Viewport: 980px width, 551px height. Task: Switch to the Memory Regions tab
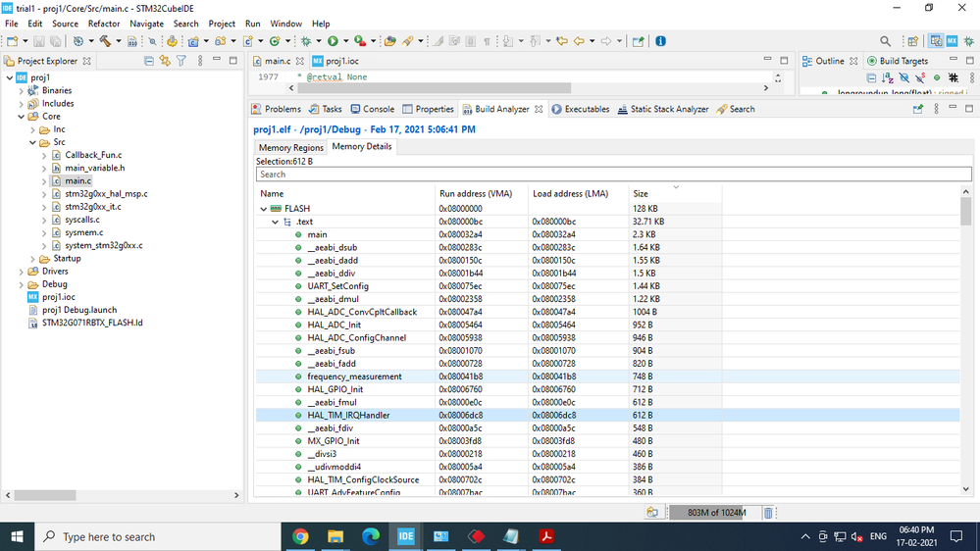pos(290,147)
